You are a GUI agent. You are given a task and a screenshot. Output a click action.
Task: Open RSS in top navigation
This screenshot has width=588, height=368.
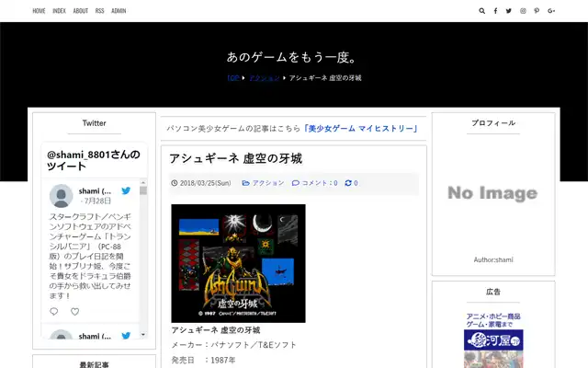(99, 11)
